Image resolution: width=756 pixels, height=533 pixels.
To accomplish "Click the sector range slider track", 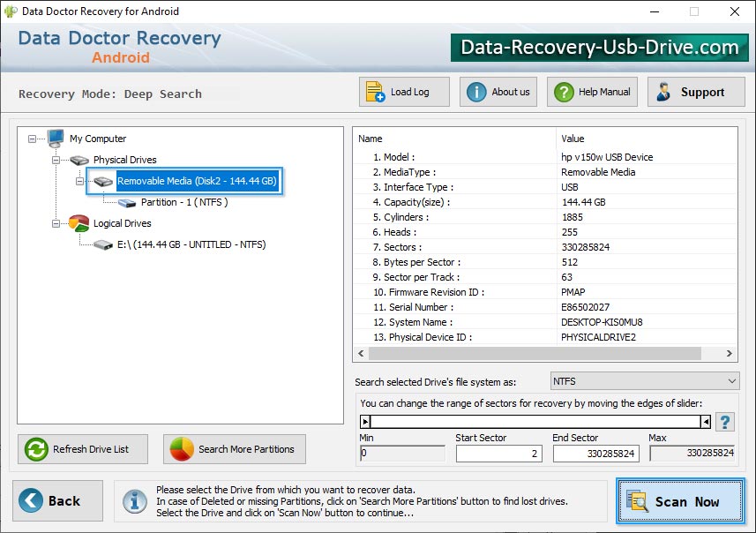I will coord(535,422).
